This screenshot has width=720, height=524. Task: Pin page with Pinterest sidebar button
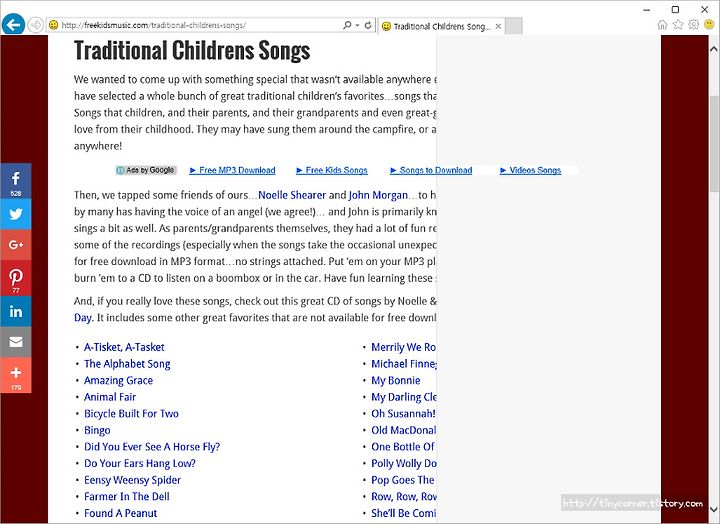point(16,278)
